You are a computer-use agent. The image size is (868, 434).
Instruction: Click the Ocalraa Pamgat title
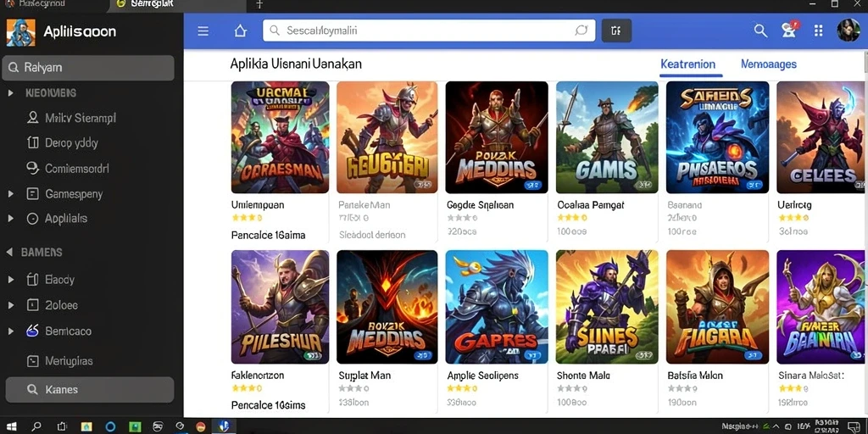point(591,205)
